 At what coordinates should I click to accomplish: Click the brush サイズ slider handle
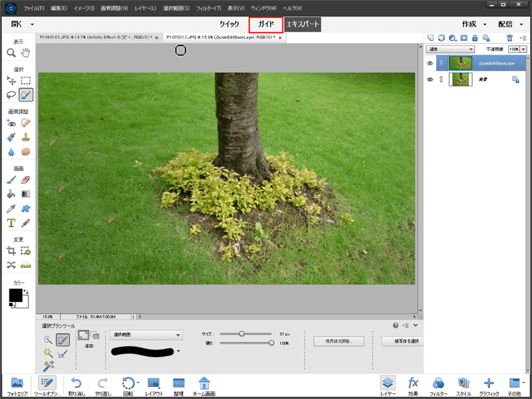[x=241, y=334]
